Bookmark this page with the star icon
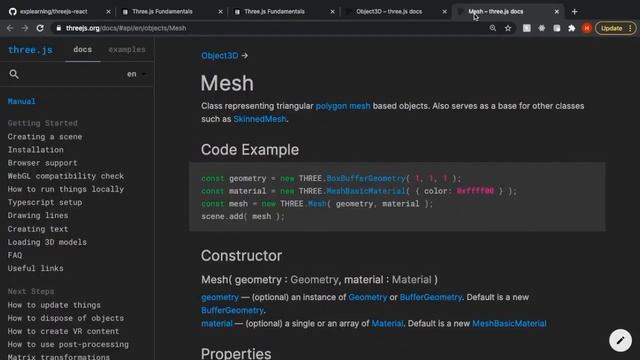This screenshot has height=360, width=640. [x=508, y=28]
